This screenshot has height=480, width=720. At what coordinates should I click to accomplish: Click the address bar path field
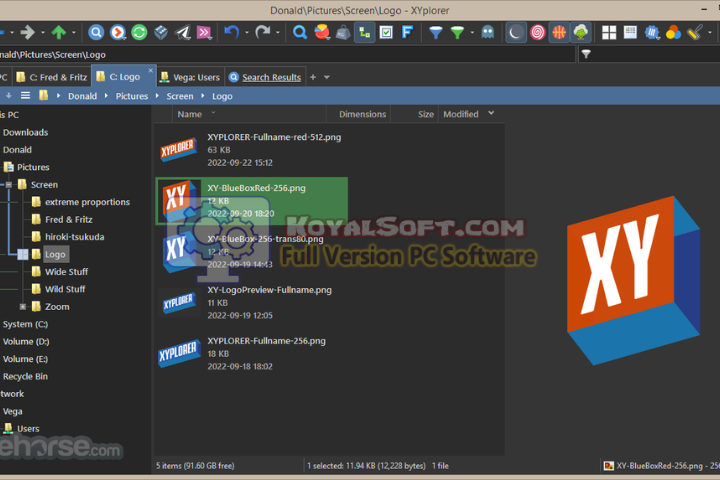tap(287, 54)
